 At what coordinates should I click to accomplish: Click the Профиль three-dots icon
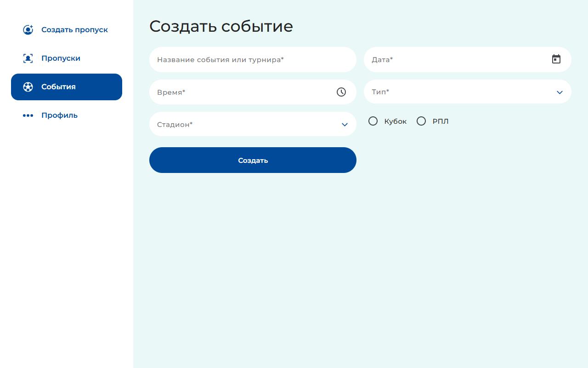tap(28, 115)
